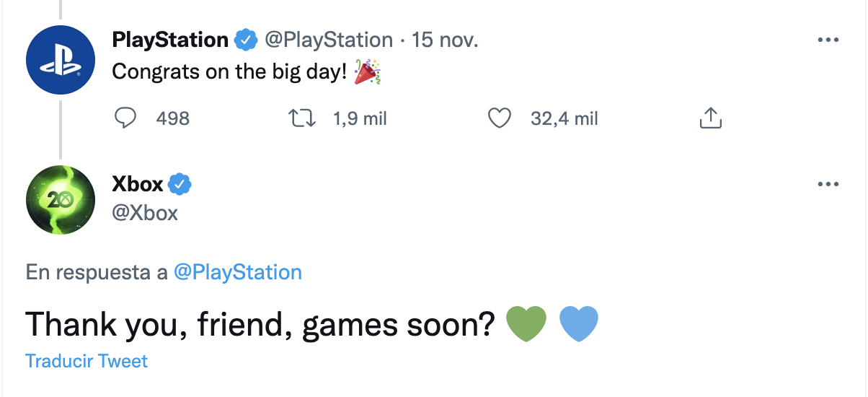
Task: Expand the three-dot menu on Xbox's tweet
Action: (828, 184)
